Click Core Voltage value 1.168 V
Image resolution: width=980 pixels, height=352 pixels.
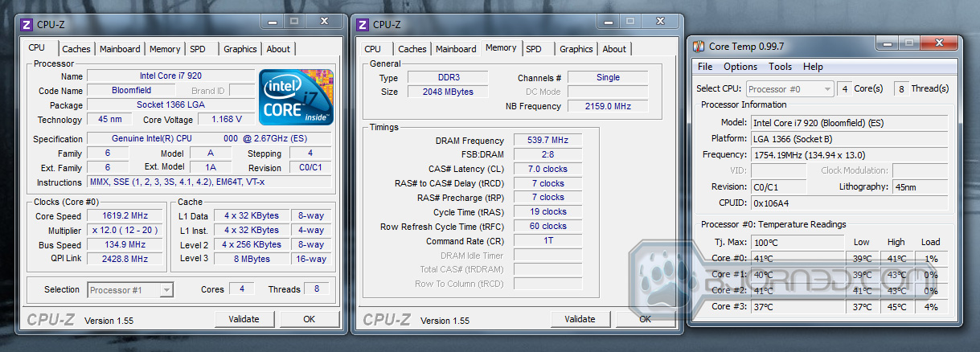point(227,120)
